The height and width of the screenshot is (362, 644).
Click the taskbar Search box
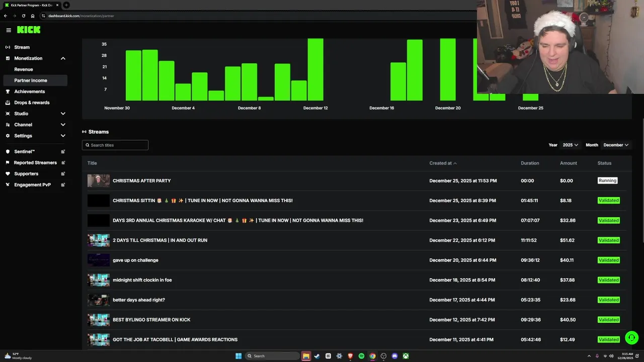pyautogui.click(x=272, y=356)
